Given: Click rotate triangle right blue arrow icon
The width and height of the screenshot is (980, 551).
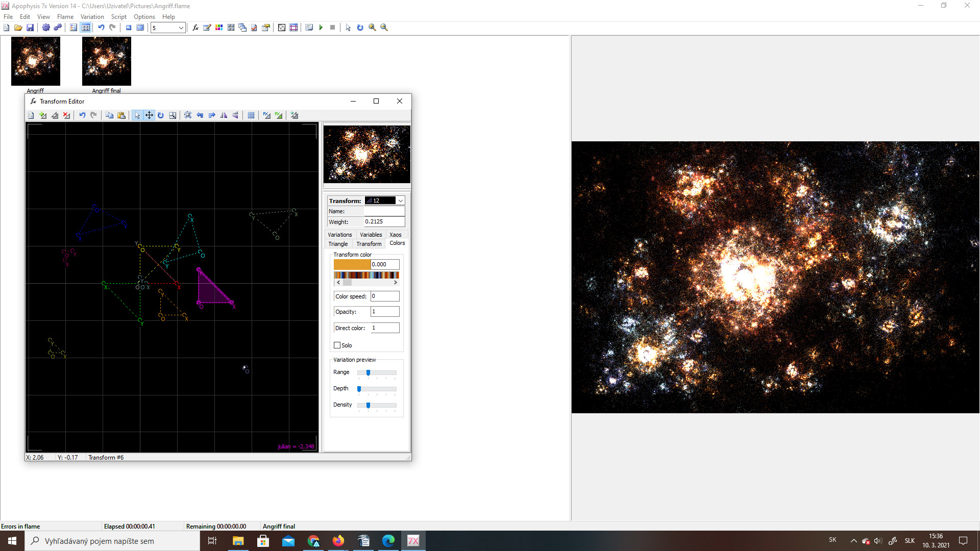Looking at the screenshot, I should click(x=212, y=115).
